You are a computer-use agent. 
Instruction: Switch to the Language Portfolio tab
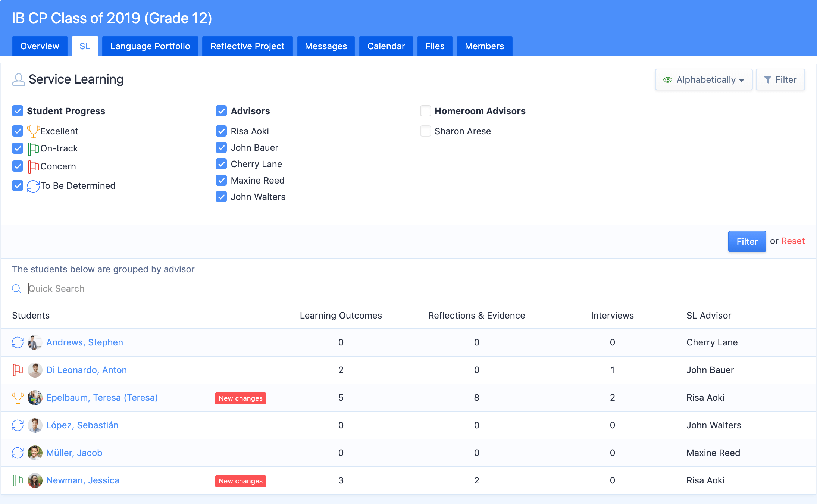150,46
